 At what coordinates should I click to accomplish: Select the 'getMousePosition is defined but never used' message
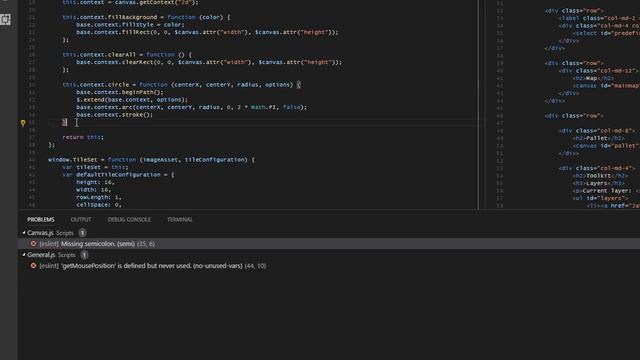click(152, 266)
